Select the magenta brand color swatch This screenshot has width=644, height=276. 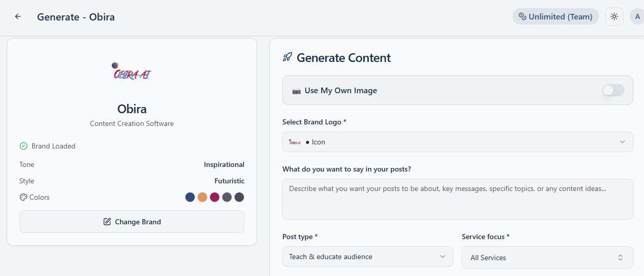[215, 197]
